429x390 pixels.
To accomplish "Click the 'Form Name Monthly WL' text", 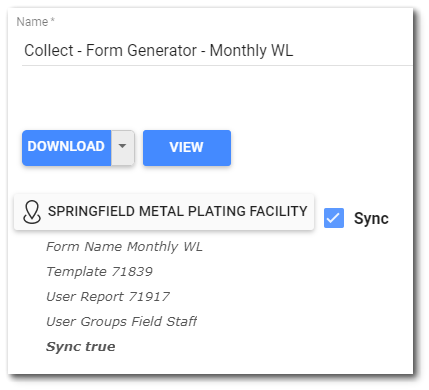I will point(124,247).
